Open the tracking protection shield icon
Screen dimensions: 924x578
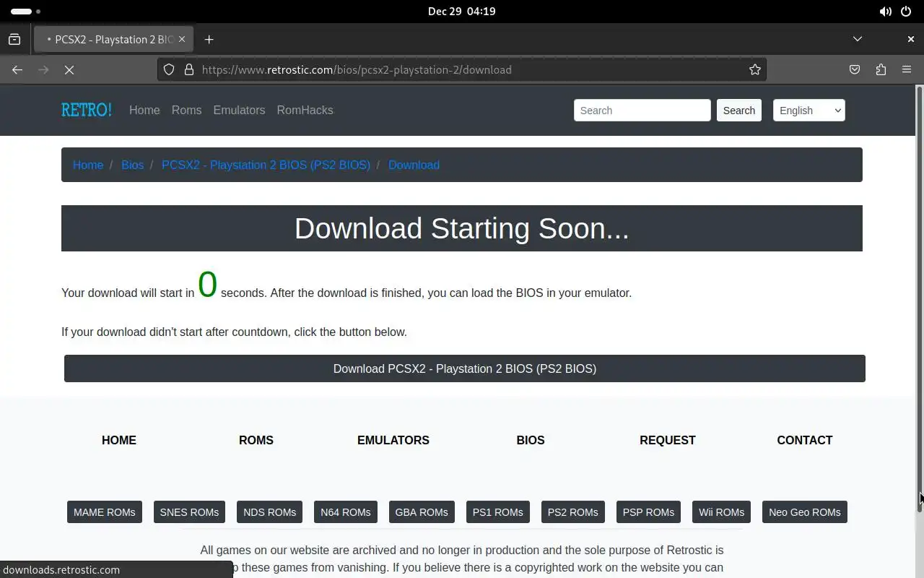coord(169,69)
